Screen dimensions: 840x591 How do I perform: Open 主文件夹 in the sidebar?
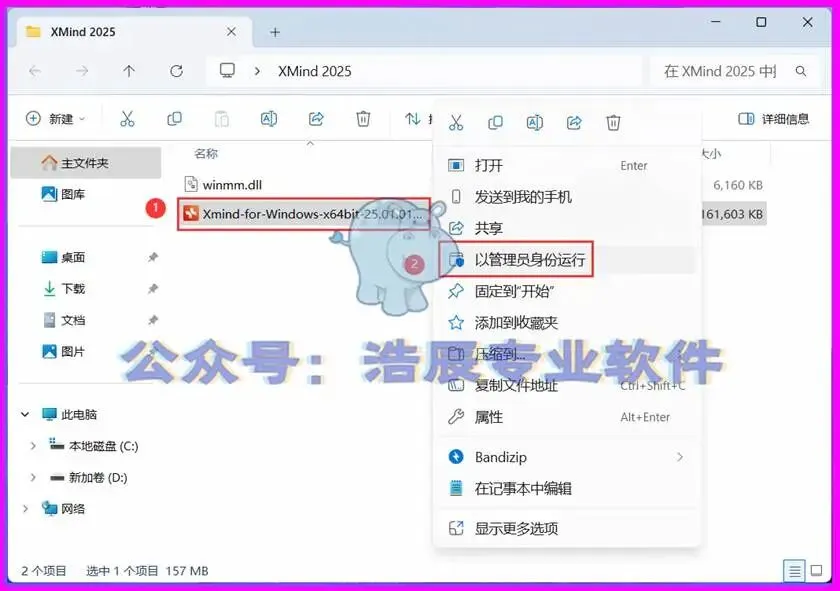coord(86,163)
